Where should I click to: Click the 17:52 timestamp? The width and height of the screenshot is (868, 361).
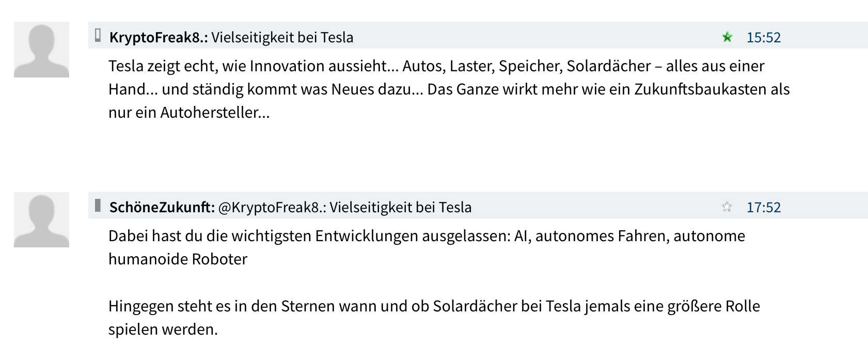pyautogui.click(x=763, y=207)
